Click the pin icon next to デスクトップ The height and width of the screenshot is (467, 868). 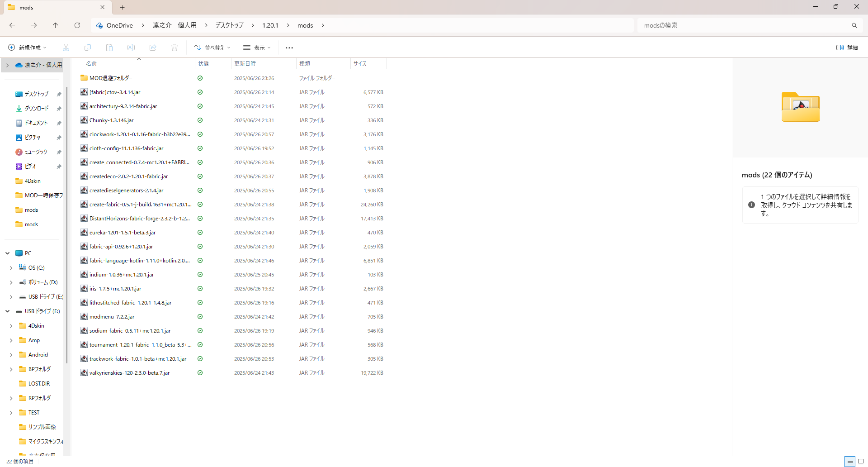point(59,94)
